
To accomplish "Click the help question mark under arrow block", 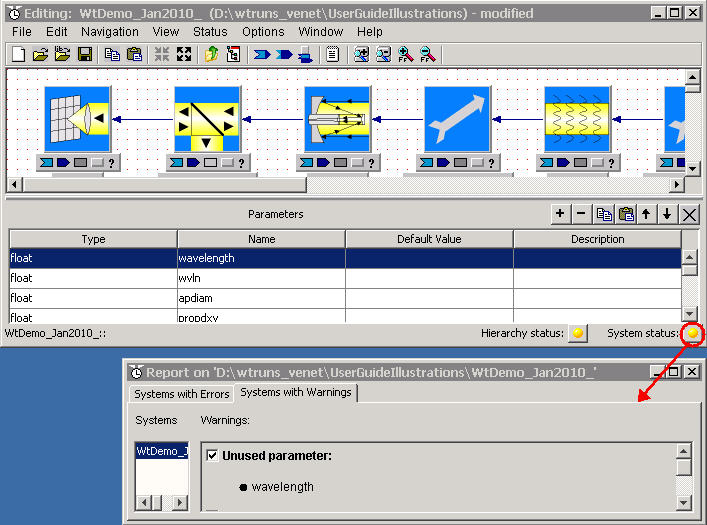I will 491,163.
